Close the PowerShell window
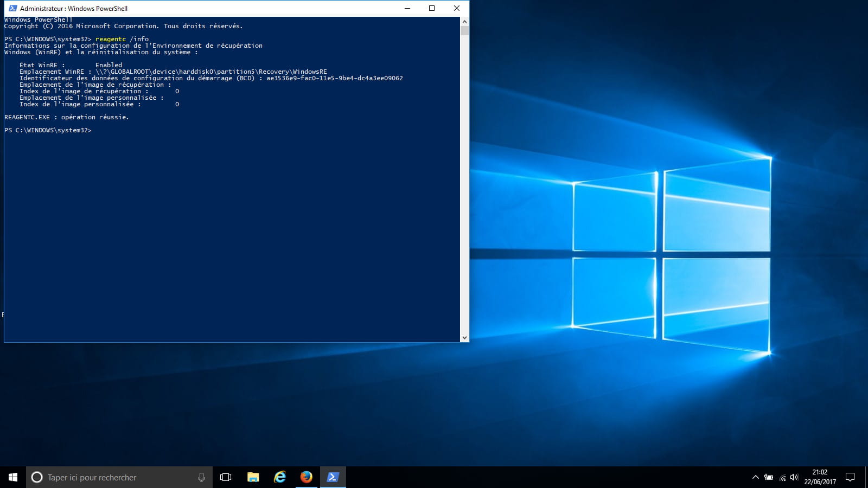This screenshot has width=868, height=488. pyautogui.click(x=457, y=8)
